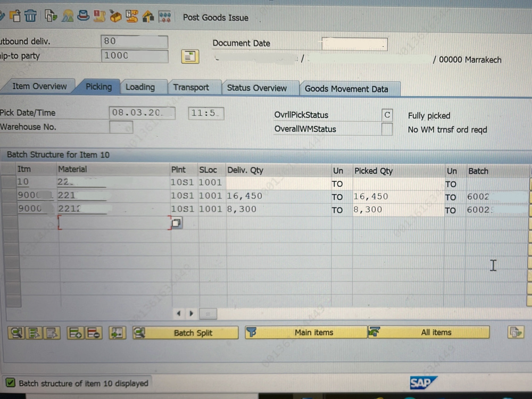
Task: Click the OvrllPickStatus field showing C
Action: point(387,115)
